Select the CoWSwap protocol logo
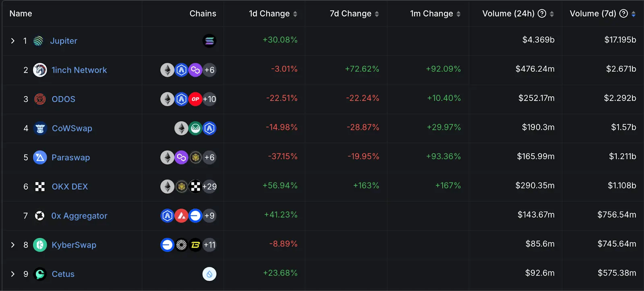Screen dimensions: 644x291 coord(40,128)
